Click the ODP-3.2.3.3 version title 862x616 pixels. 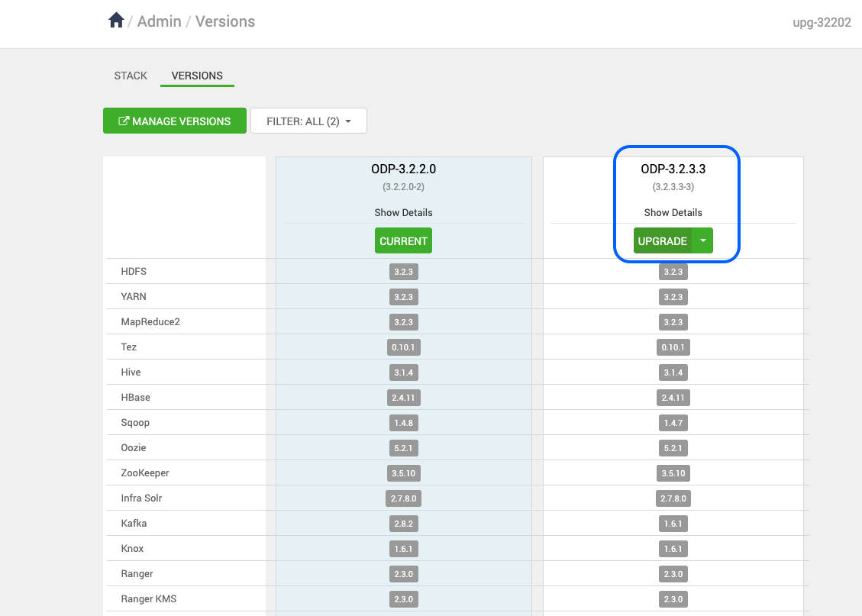click(673, 169)
